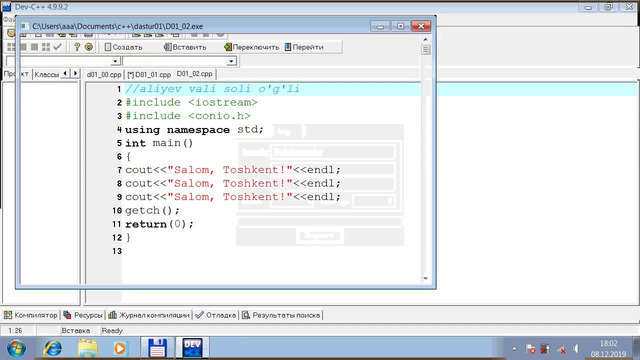Open the Windows Start menu orb
Viewport: 640px width, 360px height.
coord(17,348)
